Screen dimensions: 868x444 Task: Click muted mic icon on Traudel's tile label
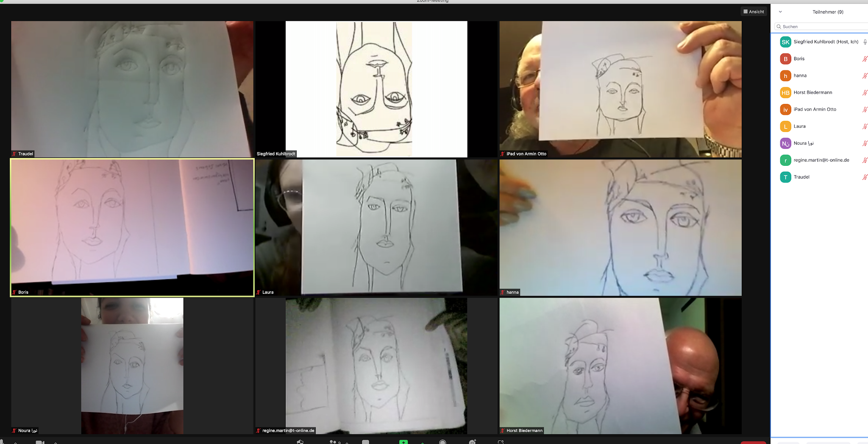[14, 154]
